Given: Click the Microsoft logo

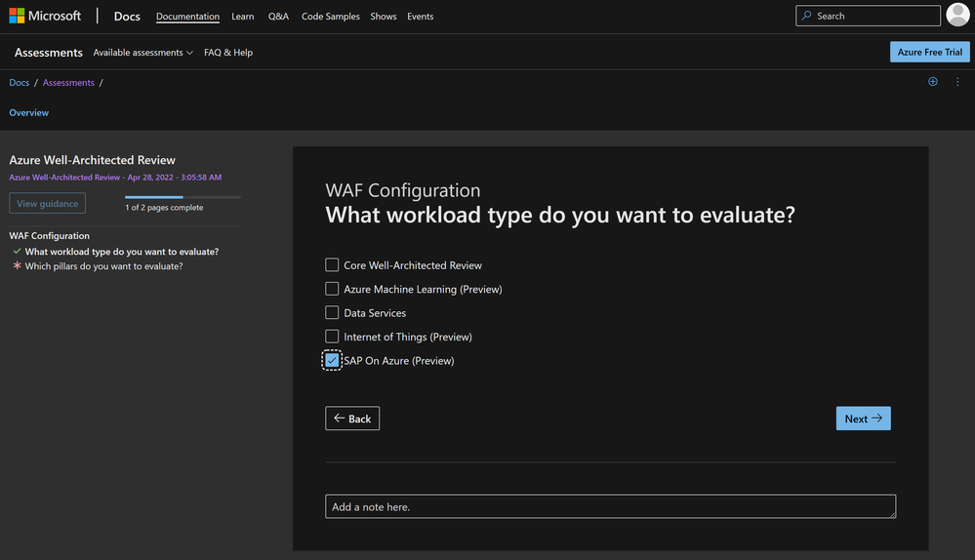Looking at the screenshot, I should click(x=45, y=16).
